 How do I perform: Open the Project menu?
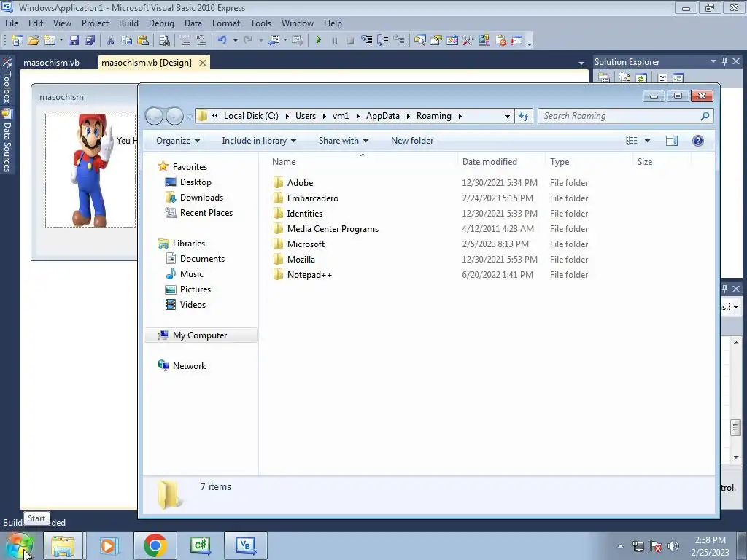[x=95, y=23]
